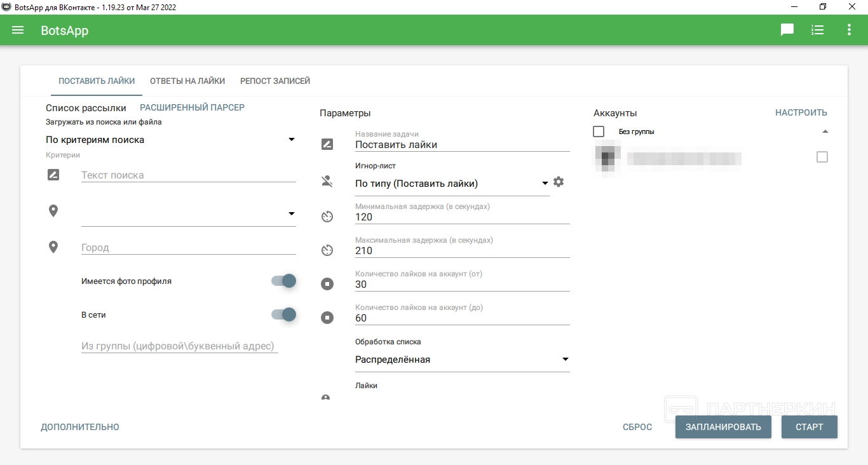Click the Город input field
The width and height of the screenshot is (868, 465).
point(188,248)
